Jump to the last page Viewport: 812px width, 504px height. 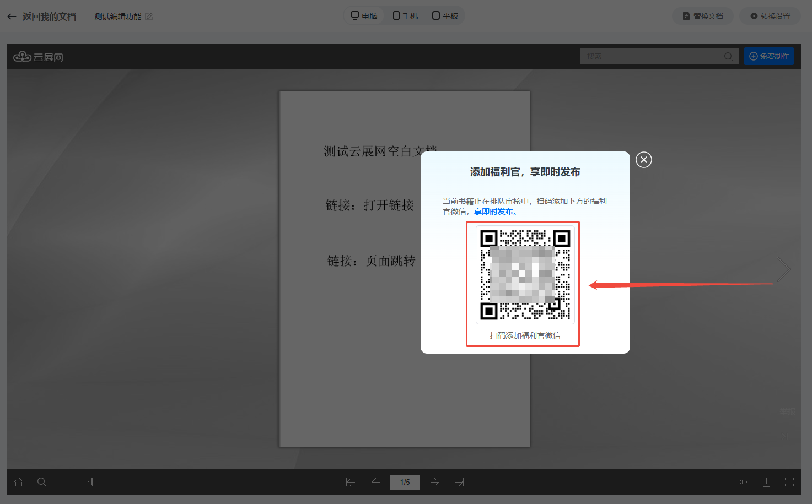460,483
